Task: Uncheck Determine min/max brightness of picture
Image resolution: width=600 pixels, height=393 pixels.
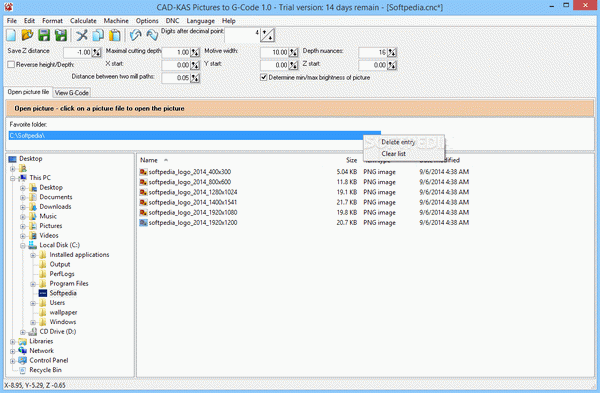Action: (264, 77)
